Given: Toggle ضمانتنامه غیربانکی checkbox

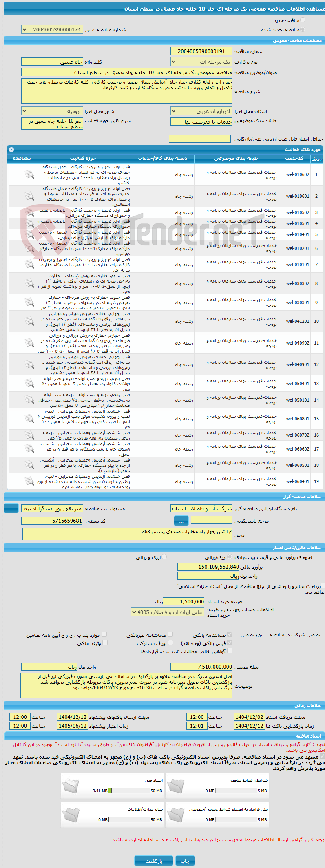Looking at the screenshot, I should click(170, 634).
